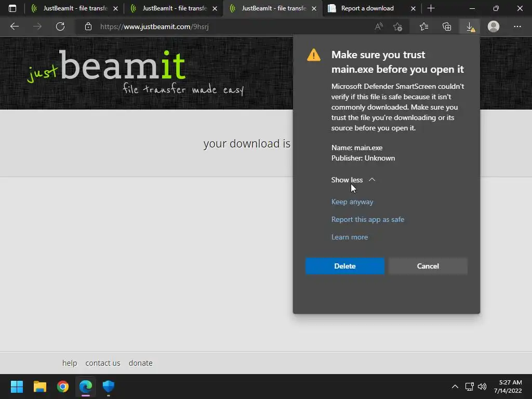Click the 'Name: main.exe' text
The width and height of the screenshot is (532, 399).
click(357, 148)
